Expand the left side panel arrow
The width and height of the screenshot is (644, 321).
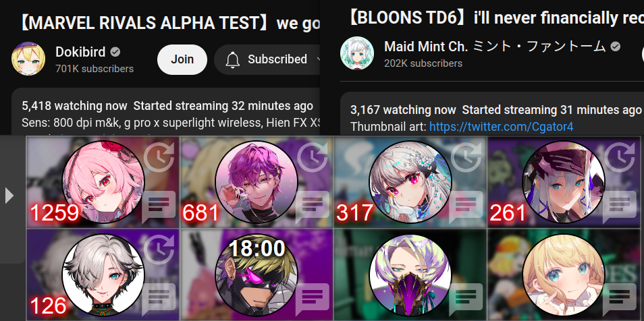(9, 196)
